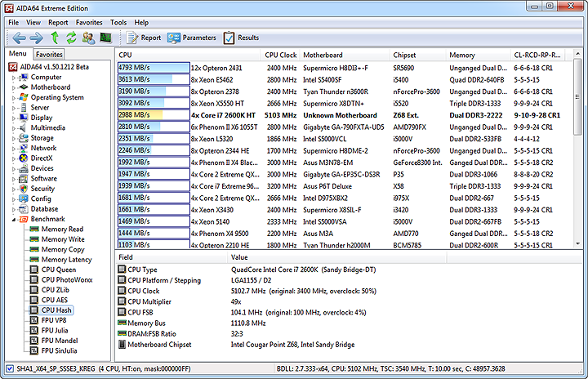Click the yellow 2988 MB/s result bar
The image size is (588, 379).
click(154, 115)
